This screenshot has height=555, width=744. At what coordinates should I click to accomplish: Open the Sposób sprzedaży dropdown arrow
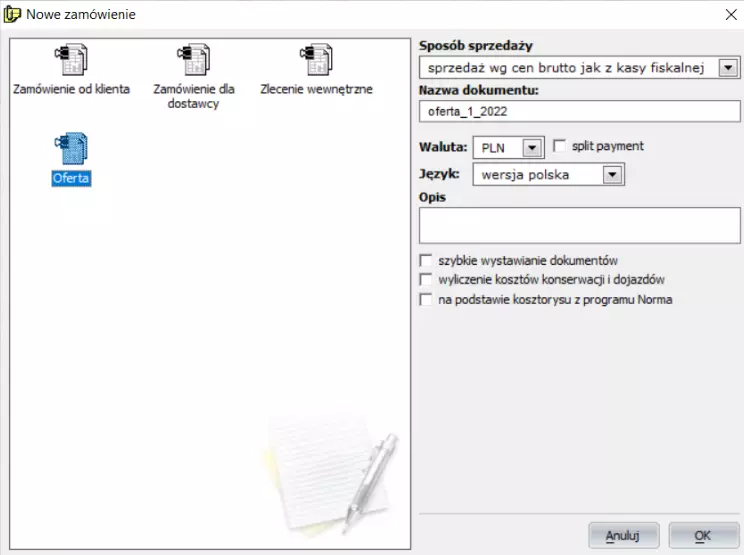pos(728,68)
